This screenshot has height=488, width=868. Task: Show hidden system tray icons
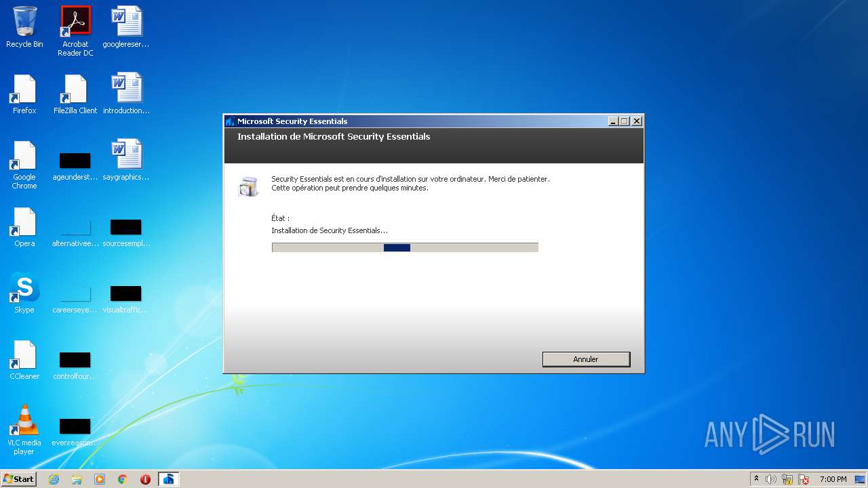click(756, 479)
